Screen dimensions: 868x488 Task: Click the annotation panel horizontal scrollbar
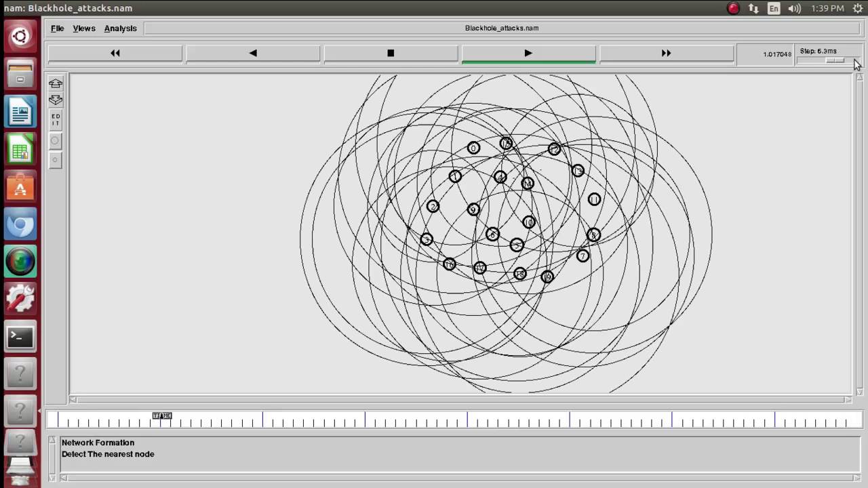click(x=460, y=478)
